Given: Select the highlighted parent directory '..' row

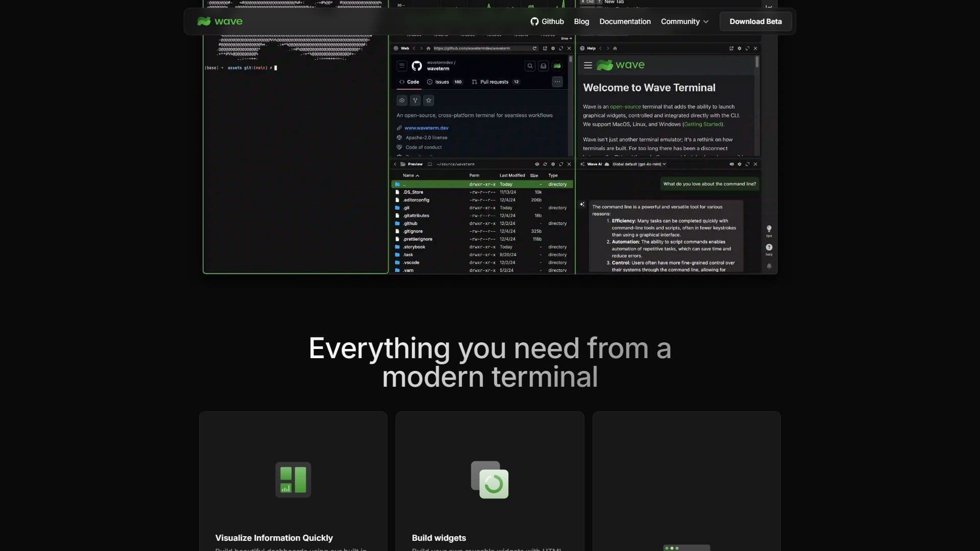Looking at the screenshot, I should coord(482,184).
